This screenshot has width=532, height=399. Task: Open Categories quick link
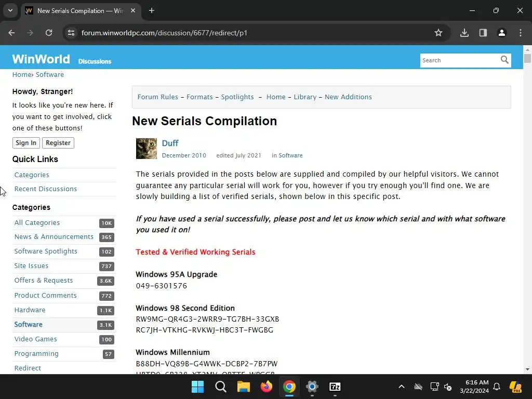click(x=32, y=175)
